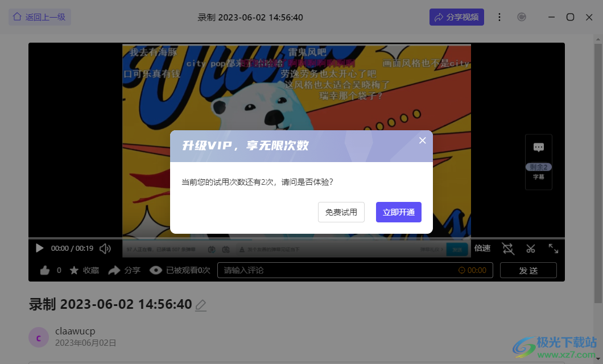Click 立即开通 to activate VIP
This screenshot has height=364, width=603.
coord(398,212)
